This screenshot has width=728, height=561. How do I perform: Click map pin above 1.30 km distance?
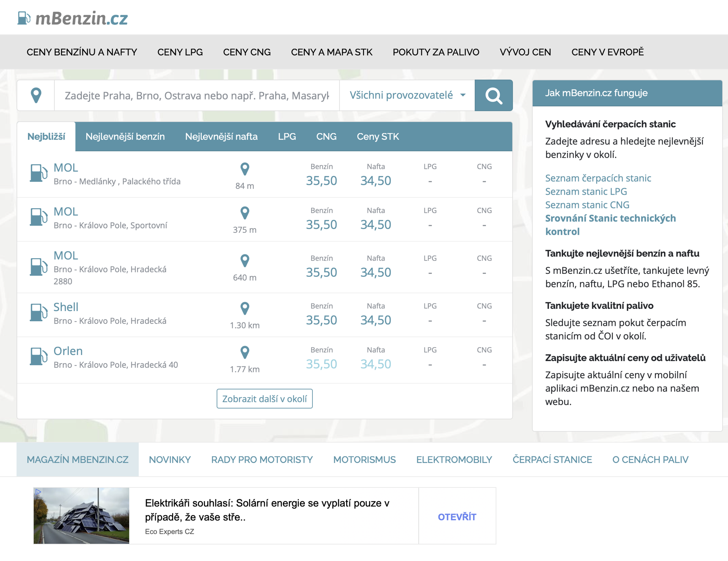245,308
